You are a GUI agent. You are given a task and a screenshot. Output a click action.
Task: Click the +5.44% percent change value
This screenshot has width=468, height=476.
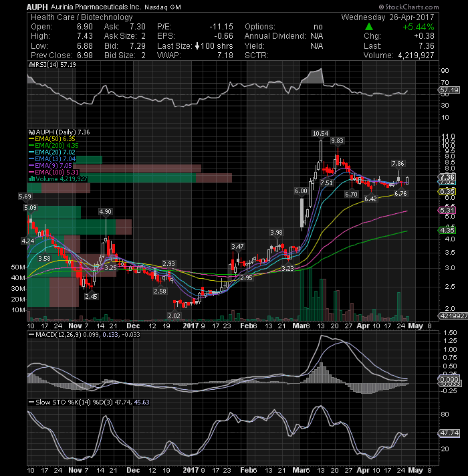(x=419, y=27)
